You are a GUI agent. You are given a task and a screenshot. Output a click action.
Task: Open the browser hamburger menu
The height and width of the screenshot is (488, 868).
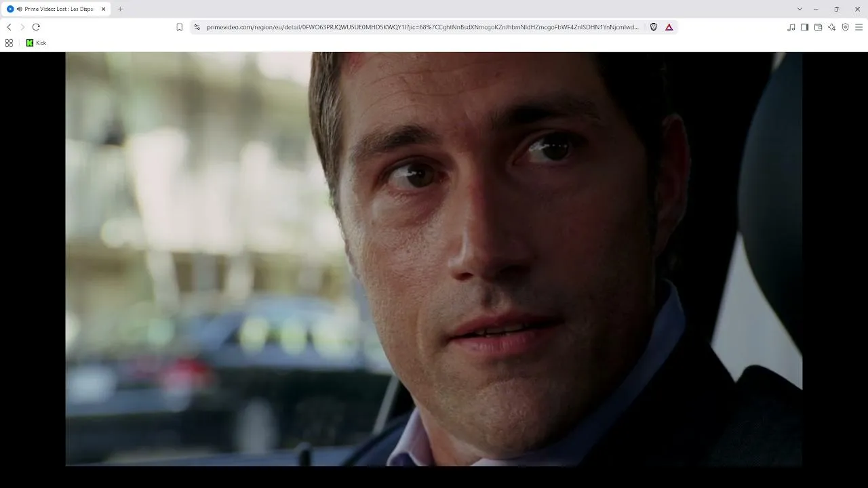(859, 27)
